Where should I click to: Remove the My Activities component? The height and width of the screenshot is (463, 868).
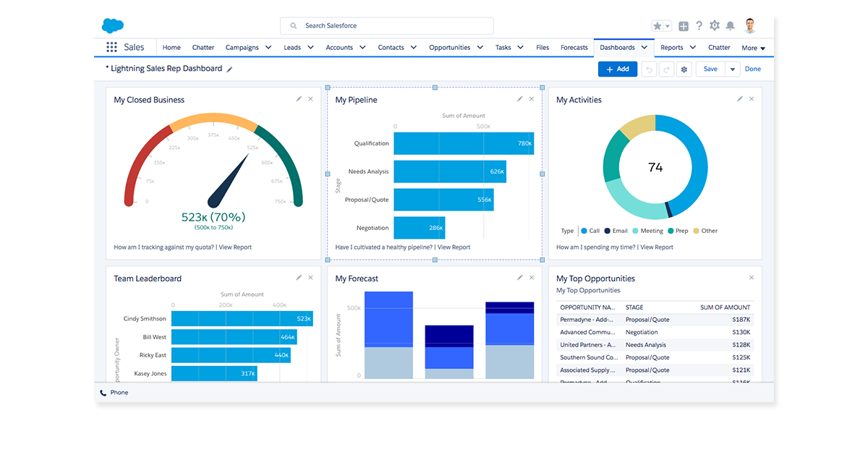click(752, 99)
